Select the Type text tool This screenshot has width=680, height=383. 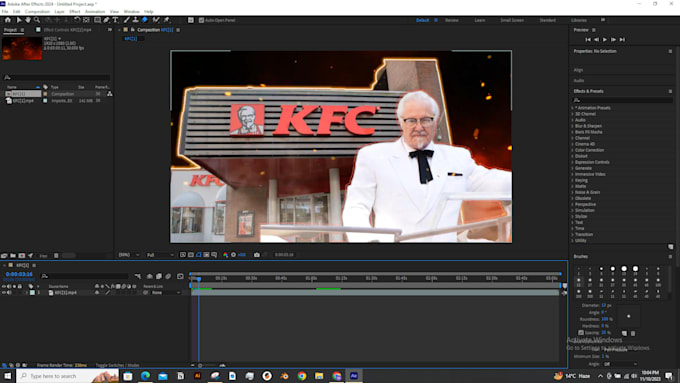(x=115, y=20)
